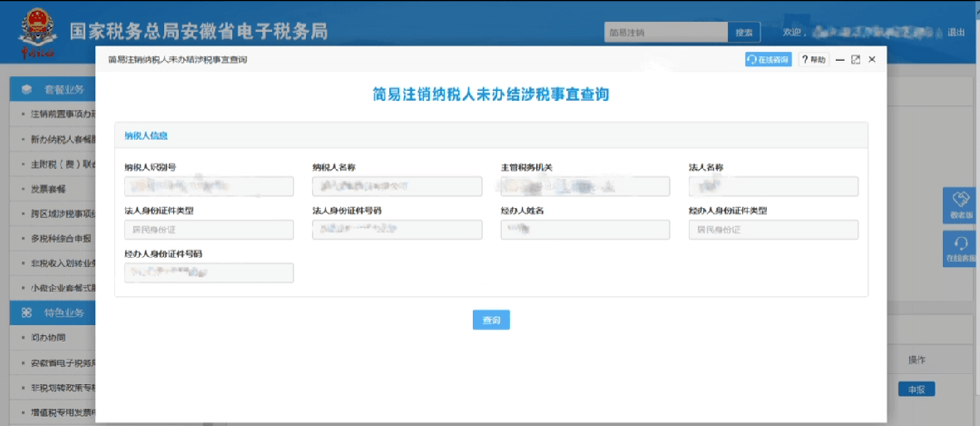Click the top search box containing 简易注销
Screen dimensions: 980x426
666,32
